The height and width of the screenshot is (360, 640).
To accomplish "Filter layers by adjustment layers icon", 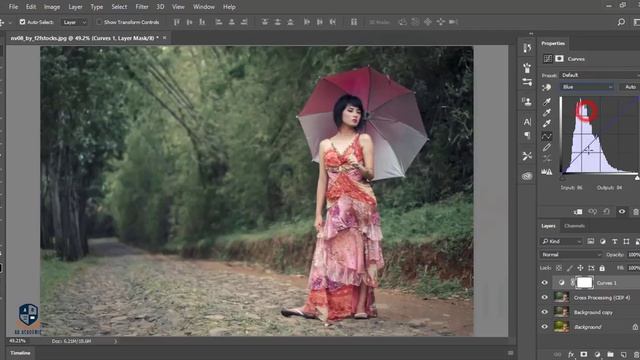I will pyautogui.click(x=602, y=242).
